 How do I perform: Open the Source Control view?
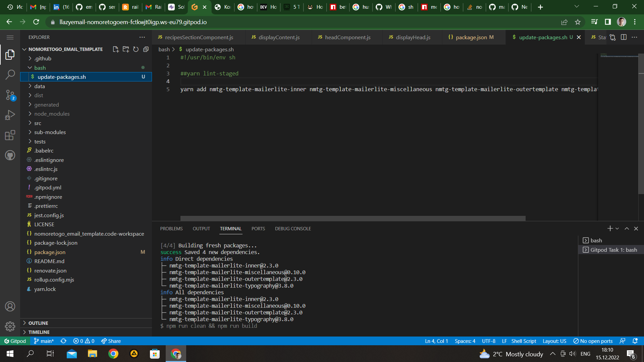tap(10, 95)
